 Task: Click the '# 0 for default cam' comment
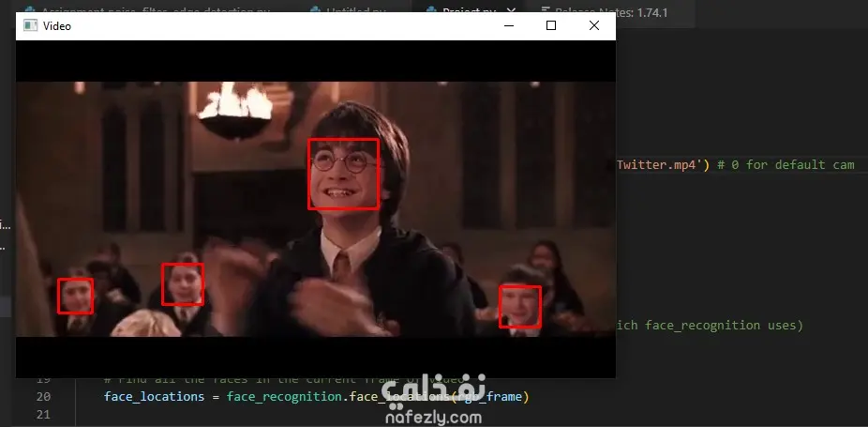pyautogui.click(x=786, y=165)
